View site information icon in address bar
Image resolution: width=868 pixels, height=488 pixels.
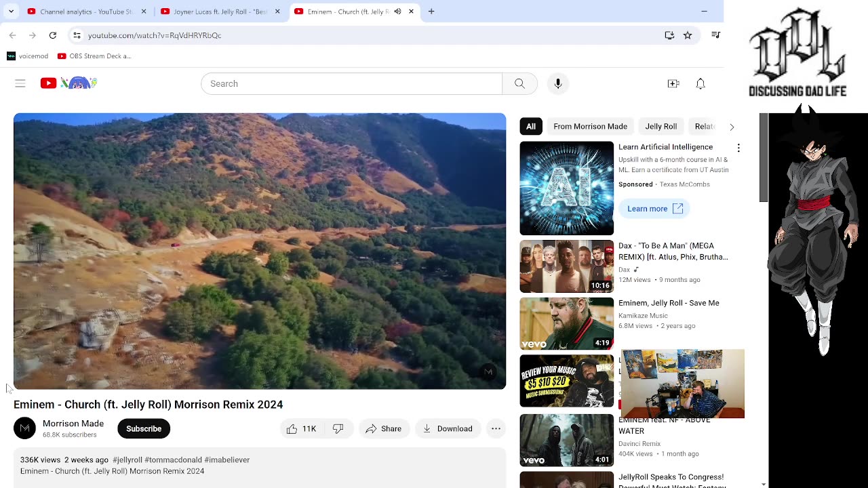pyautogui.click(x=77, y=35)
